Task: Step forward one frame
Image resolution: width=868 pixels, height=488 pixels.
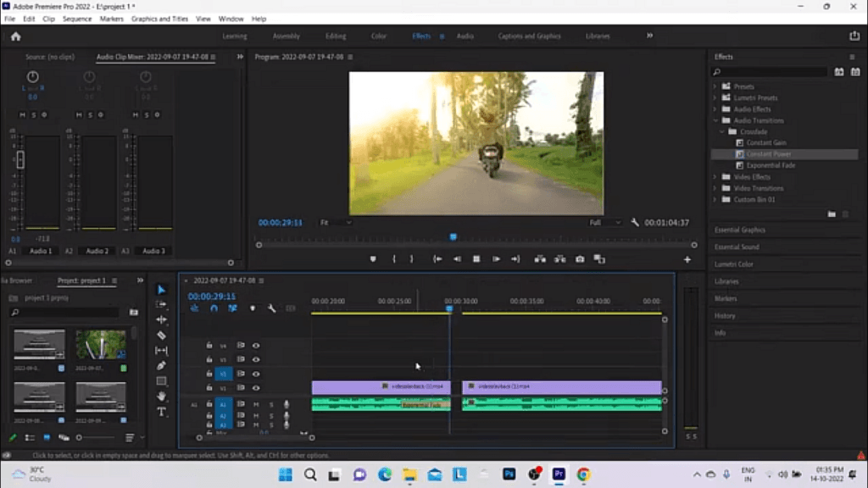Action: [496, 259]
